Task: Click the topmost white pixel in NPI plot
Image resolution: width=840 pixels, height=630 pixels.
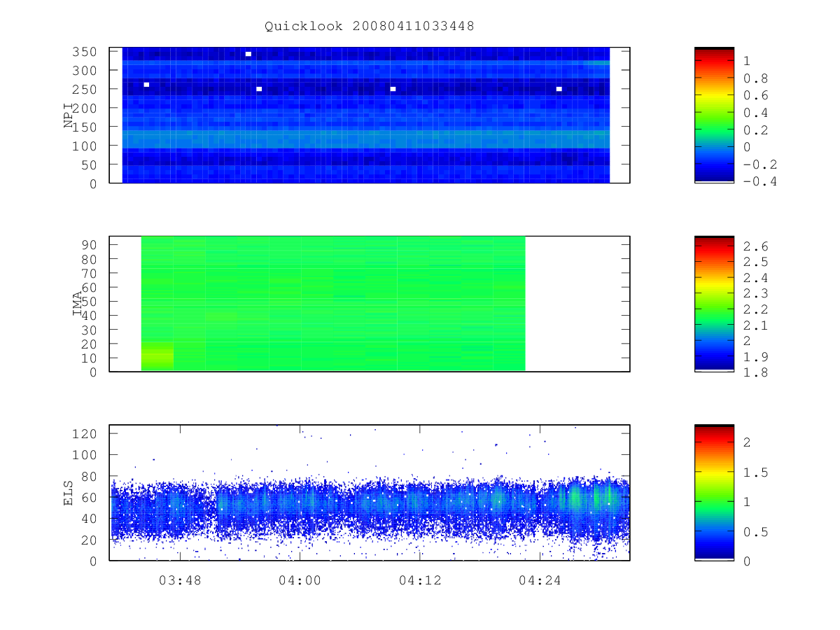Action: point(248,54)
